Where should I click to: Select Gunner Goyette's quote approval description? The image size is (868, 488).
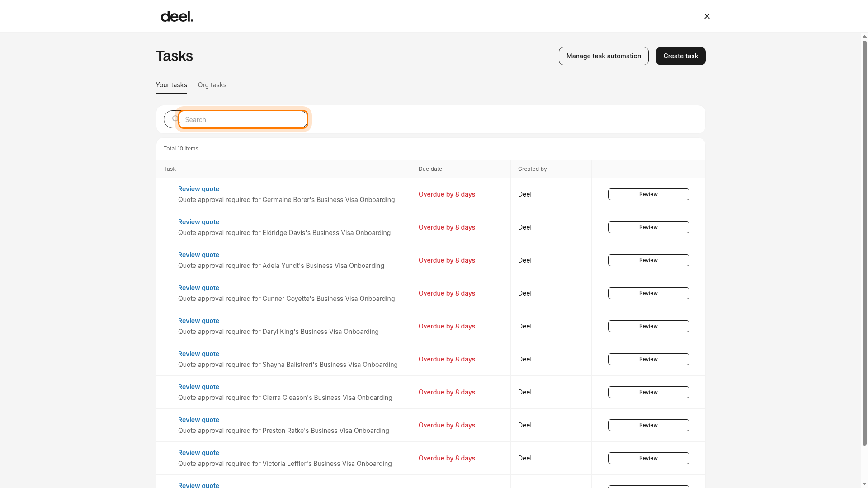click(286, 299)
